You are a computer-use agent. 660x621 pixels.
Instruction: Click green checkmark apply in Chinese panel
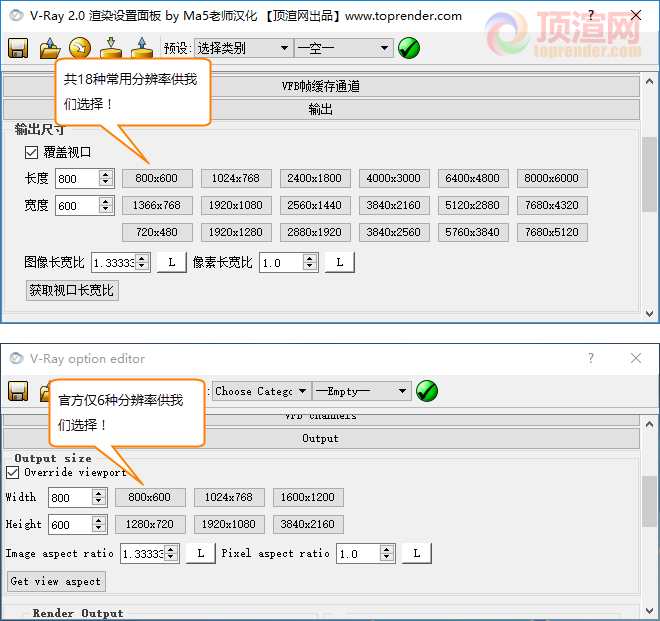pos(409,48)
